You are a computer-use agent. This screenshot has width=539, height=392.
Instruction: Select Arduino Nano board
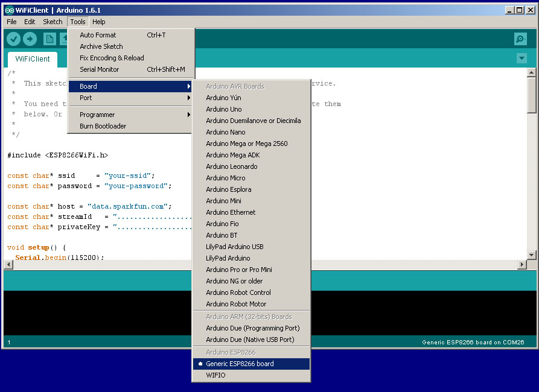pos(251,132)
